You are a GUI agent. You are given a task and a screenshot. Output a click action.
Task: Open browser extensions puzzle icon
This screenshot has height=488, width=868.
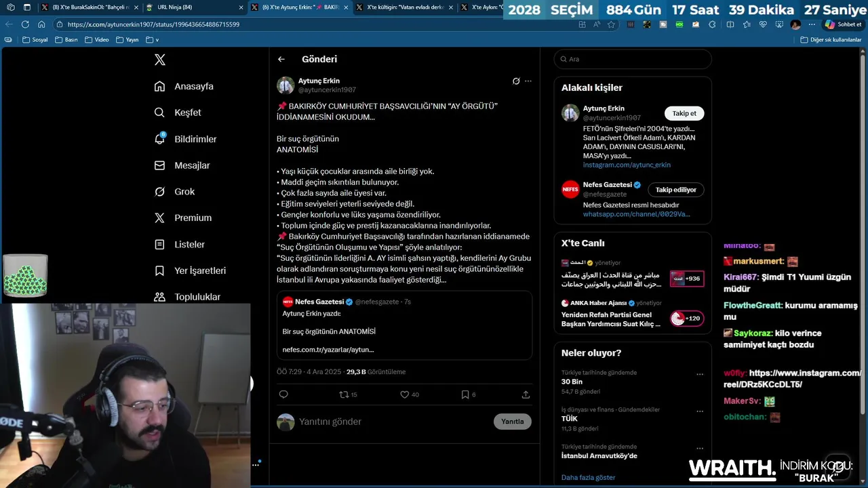point(711,24)
